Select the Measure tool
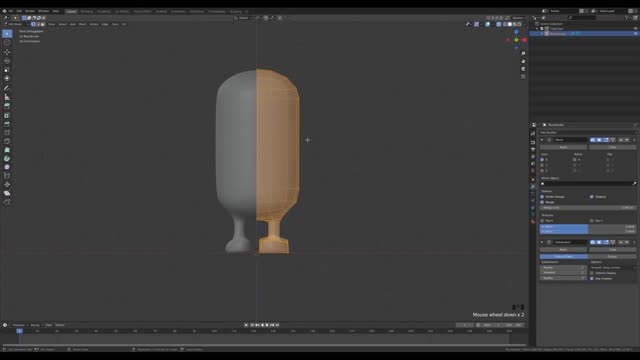The height and width of the screenshot is (360, 640). (x=7, y=97)
